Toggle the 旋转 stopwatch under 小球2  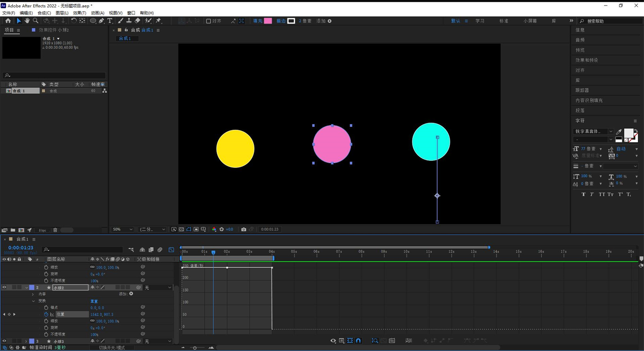(46, 328)
